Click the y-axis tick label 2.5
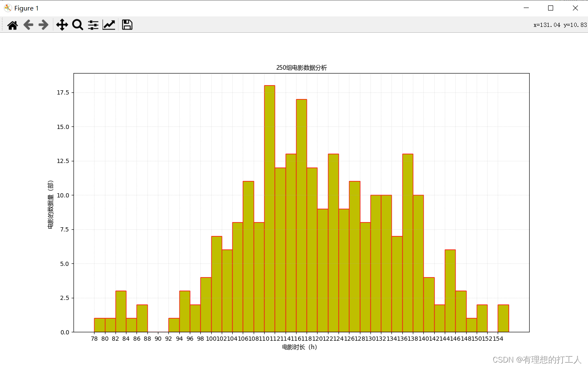Image resolution: width=588 pixels, height=368 pixels. [65, 298]
